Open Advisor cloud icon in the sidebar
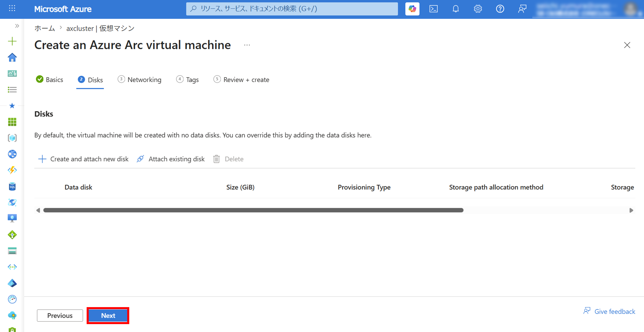 pos(12,315)
